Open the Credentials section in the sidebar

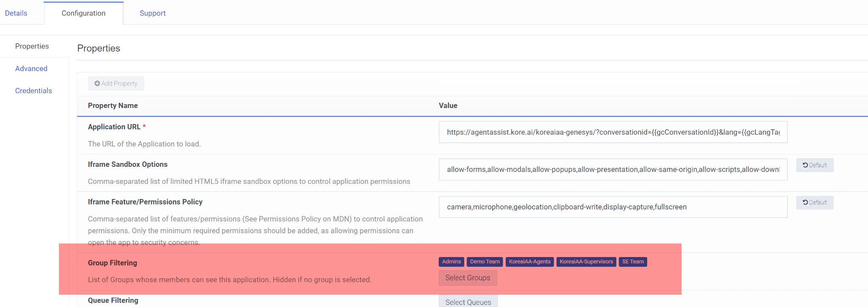pos(33,91)
